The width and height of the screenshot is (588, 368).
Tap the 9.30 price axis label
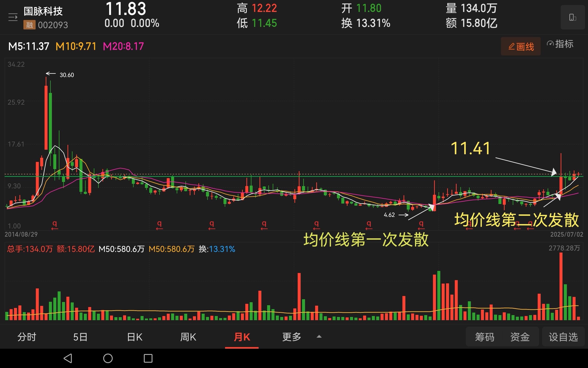pyautogui.click(x=14, y=186)
